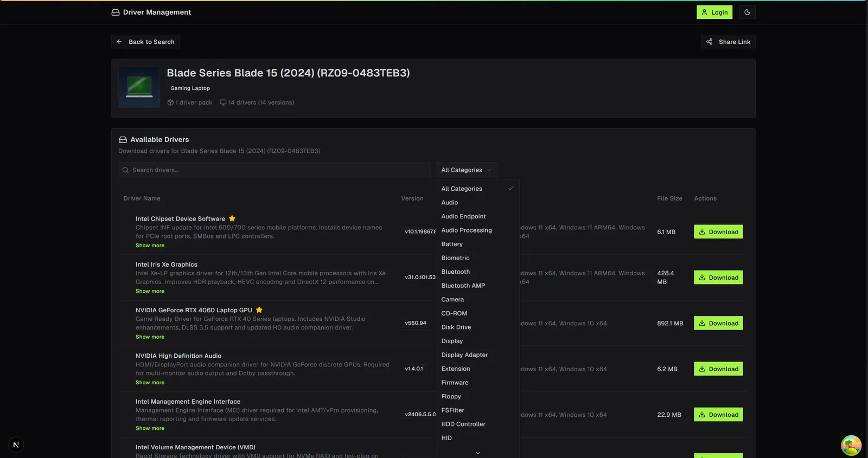The image size is (868, 458).
Task: Select HID category
Action: point(477,438)
